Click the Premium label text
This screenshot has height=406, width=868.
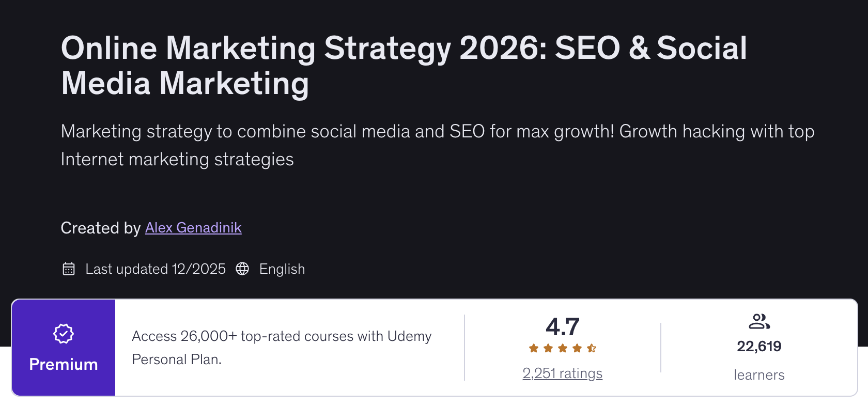pos(64,364)
